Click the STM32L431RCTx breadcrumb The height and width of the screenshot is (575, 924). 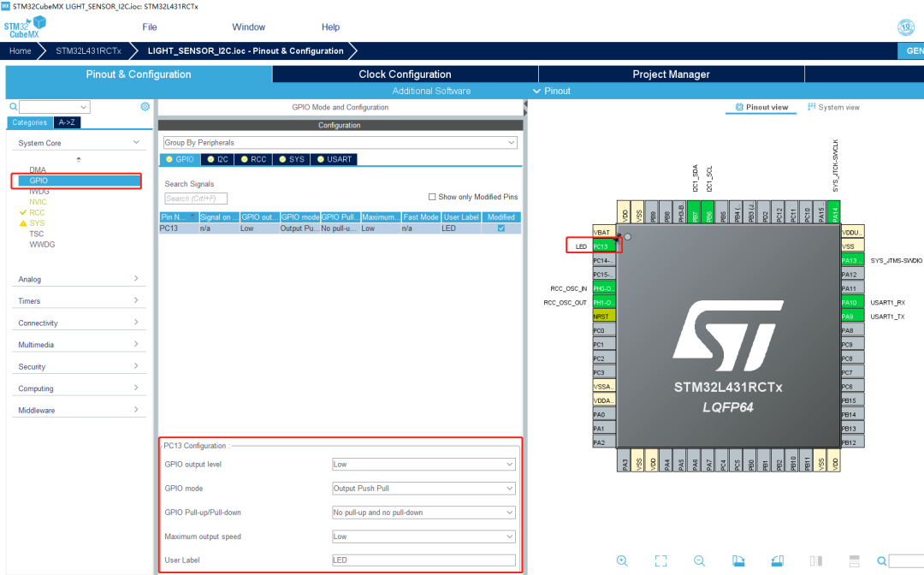point(88,51)
